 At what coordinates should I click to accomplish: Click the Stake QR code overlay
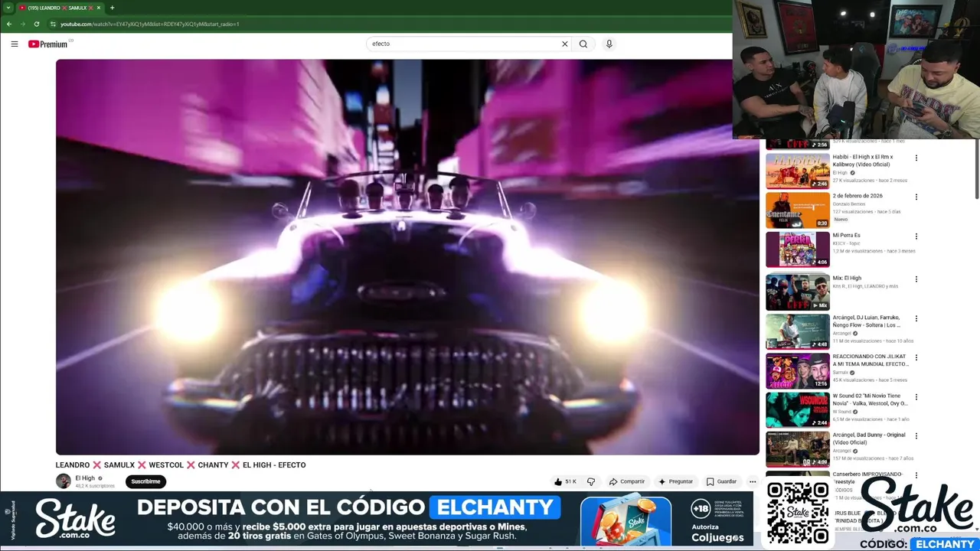click(x=797, y=512)
